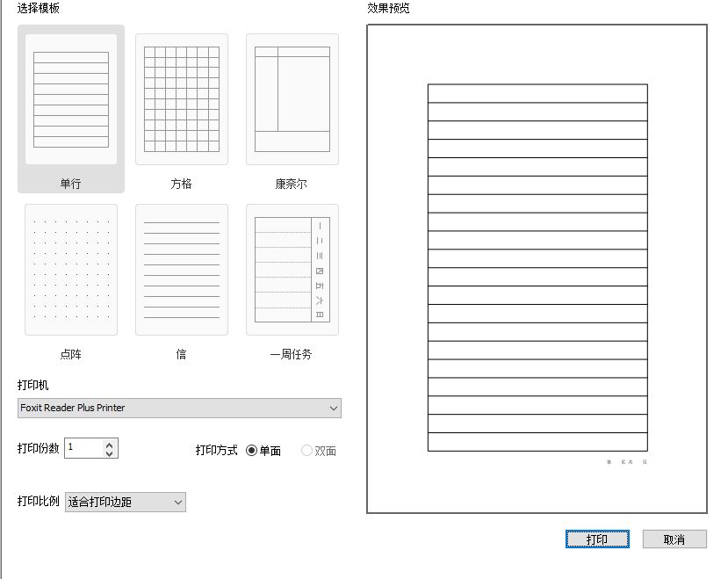
Task: Click 取消 to cancel printing
Action: click(x=674, y=539)
